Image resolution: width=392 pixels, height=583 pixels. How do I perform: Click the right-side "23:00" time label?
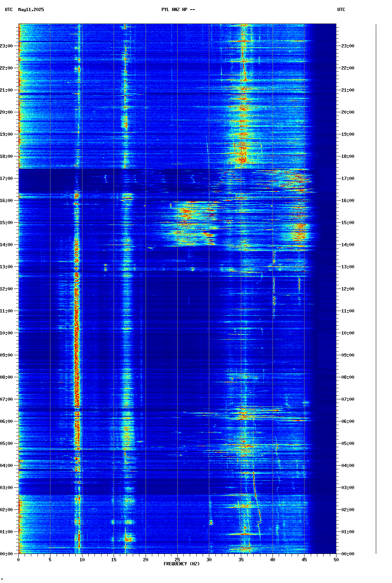348,46
